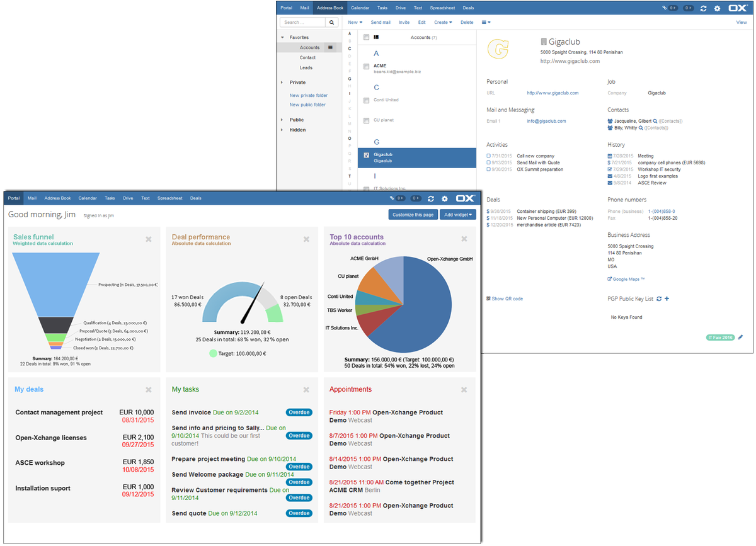
Task: Click pencil icon beside IT Fair 2016 tag
Action: (741, 337)
